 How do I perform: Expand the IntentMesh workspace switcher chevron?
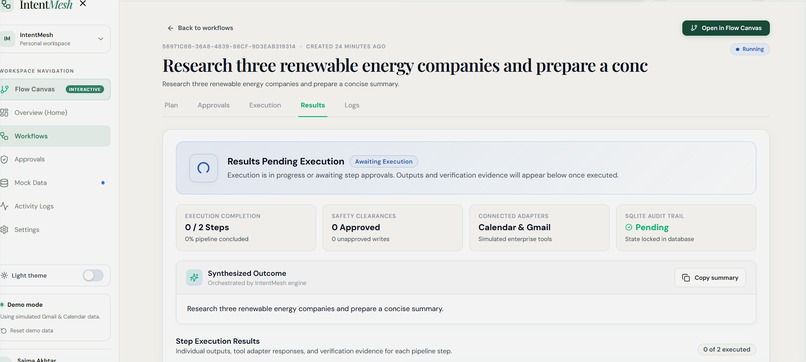100,39
